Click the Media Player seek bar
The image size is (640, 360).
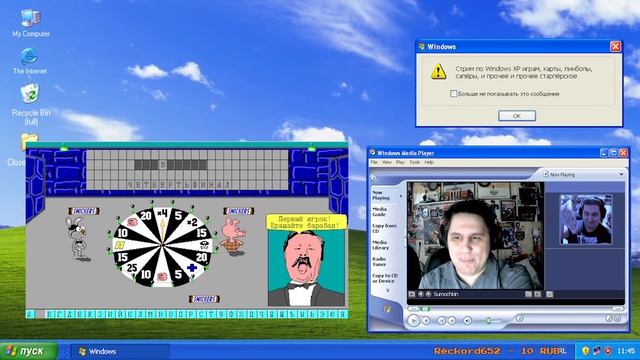pyautogui.click(x=516, y=309)
